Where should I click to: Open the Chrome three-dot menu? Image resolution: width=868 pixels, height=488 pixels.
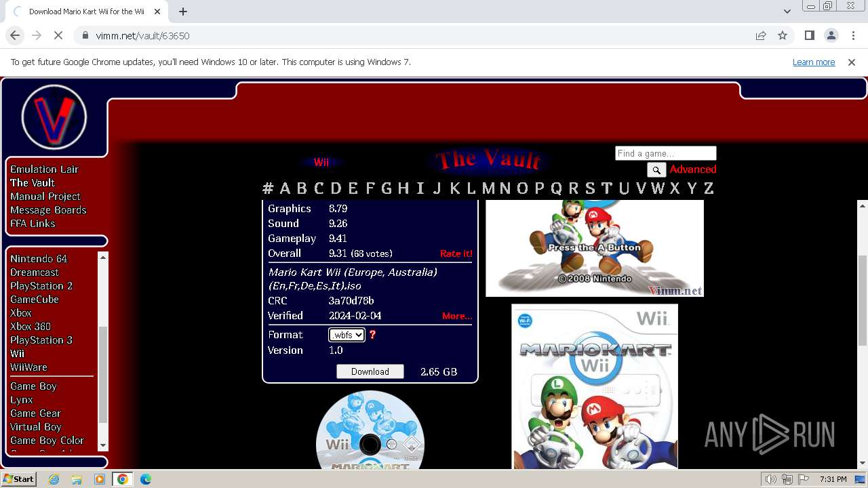tap(852, 36)
